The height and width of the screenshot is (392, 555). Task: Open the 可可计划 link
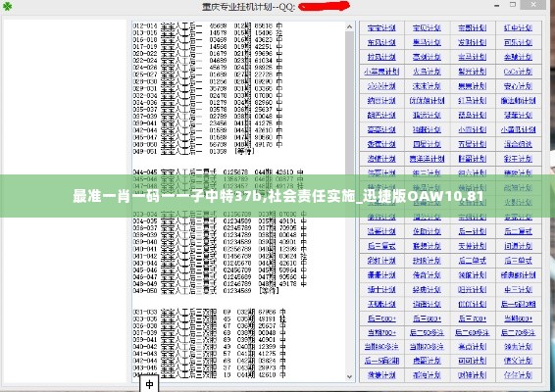pyautogui.click(x=473, y=362)
